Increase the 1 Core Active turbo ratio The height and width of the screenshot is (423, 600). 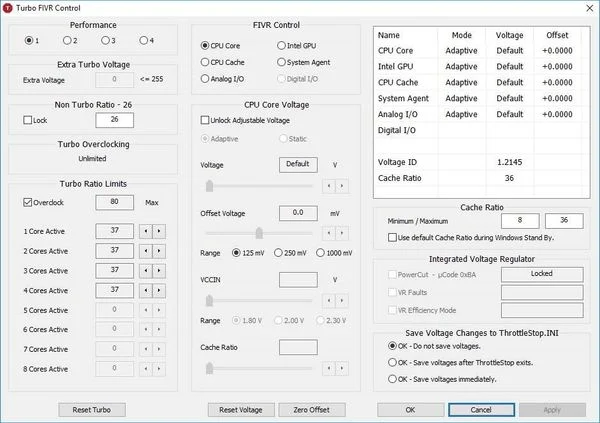[x=160, y=231]
